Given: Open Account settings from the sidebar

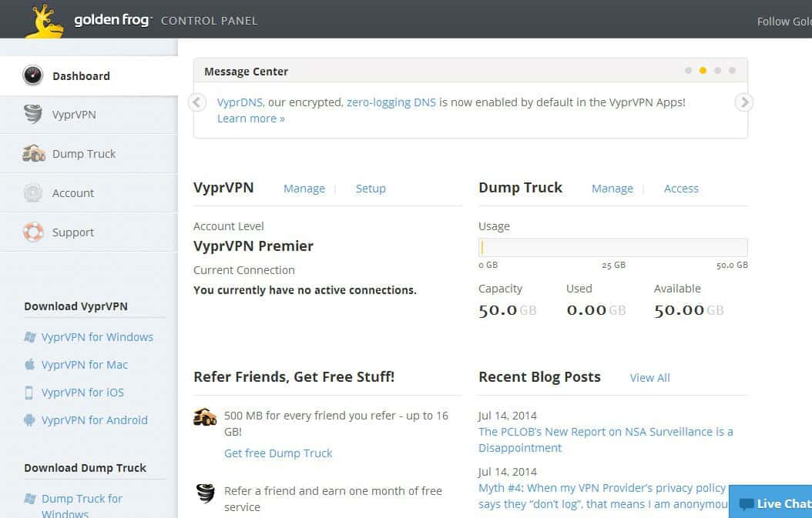Looking at the screenshot, I should pos(73,192).
